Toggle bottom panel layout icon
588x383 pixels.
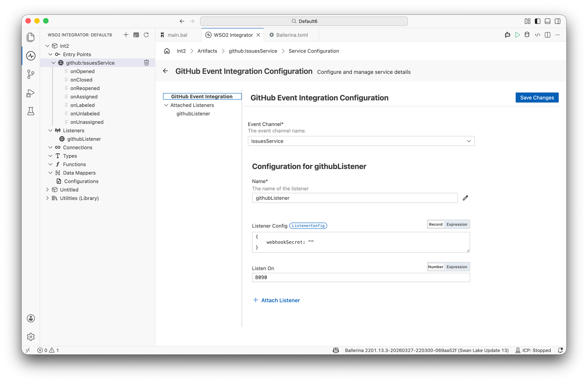click(547, 21)
